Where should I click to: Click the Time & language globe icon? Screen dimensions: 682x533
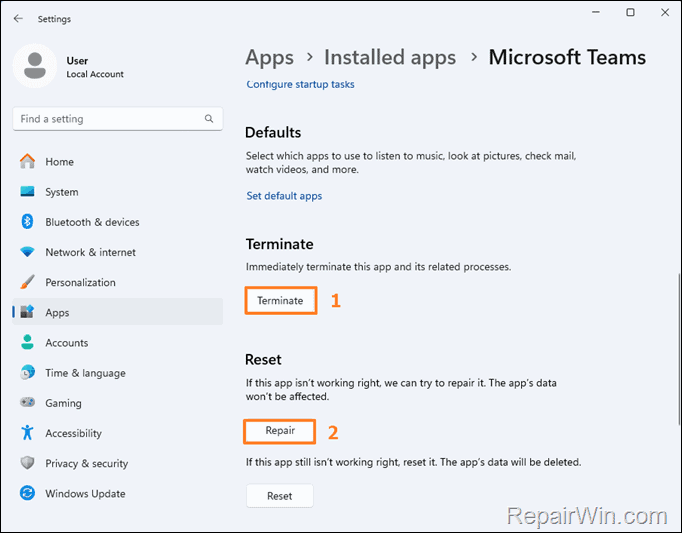(x=27, y=372)
